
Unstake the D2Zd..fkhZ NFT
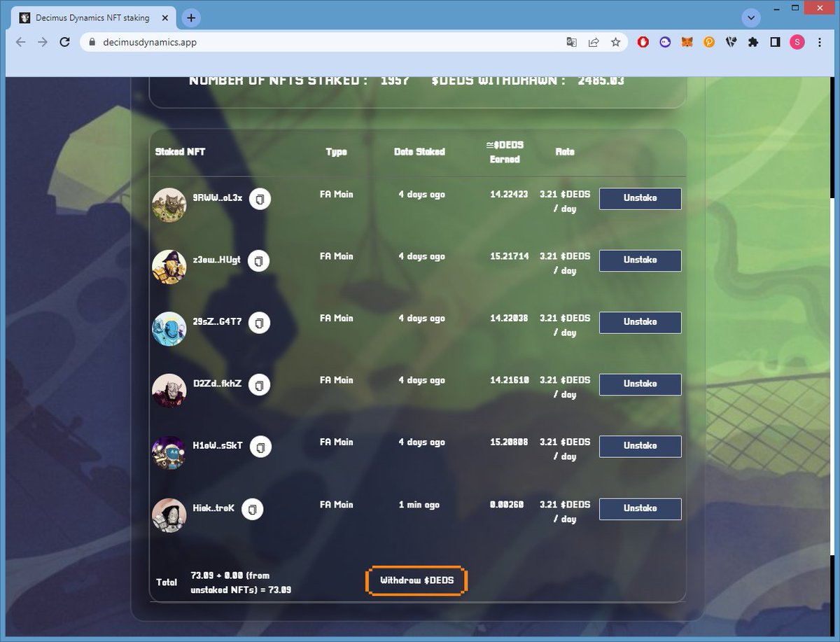point(640,384)
